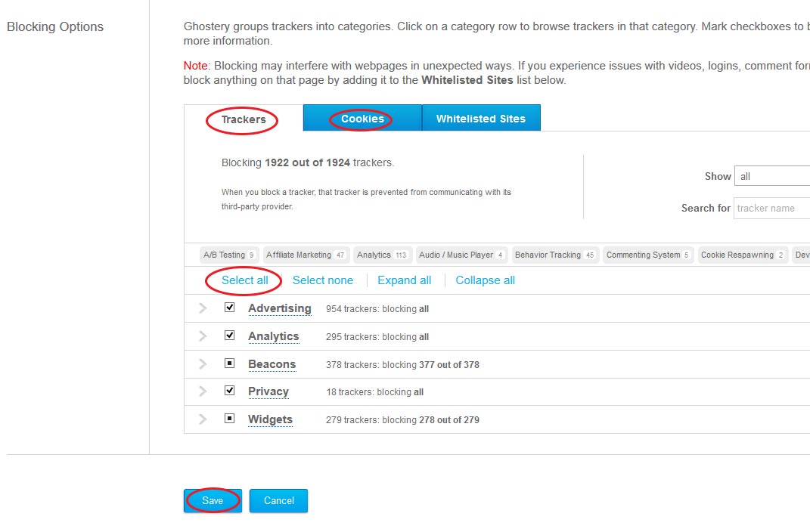This screenshot has width=810, height=532.
Task: Uncheck the Privacy category checkbox
Action: click(x=229, y=391)
